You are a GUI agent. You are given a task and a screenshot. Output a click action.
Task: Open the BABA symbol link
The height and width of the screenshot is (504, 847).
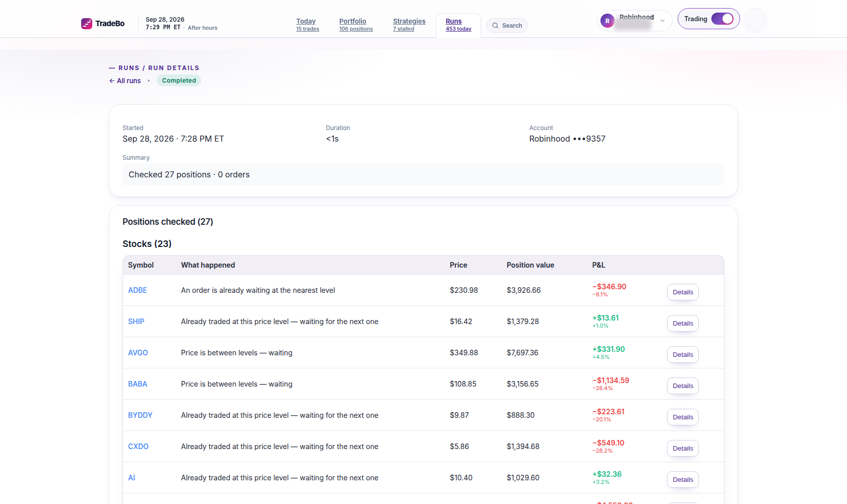tap(138, 384)
